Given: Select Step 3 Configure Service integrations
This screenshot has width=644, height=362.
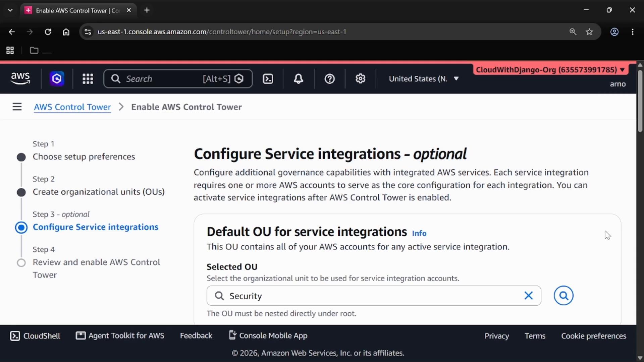Looking at the screenshot, I should 96,227.
